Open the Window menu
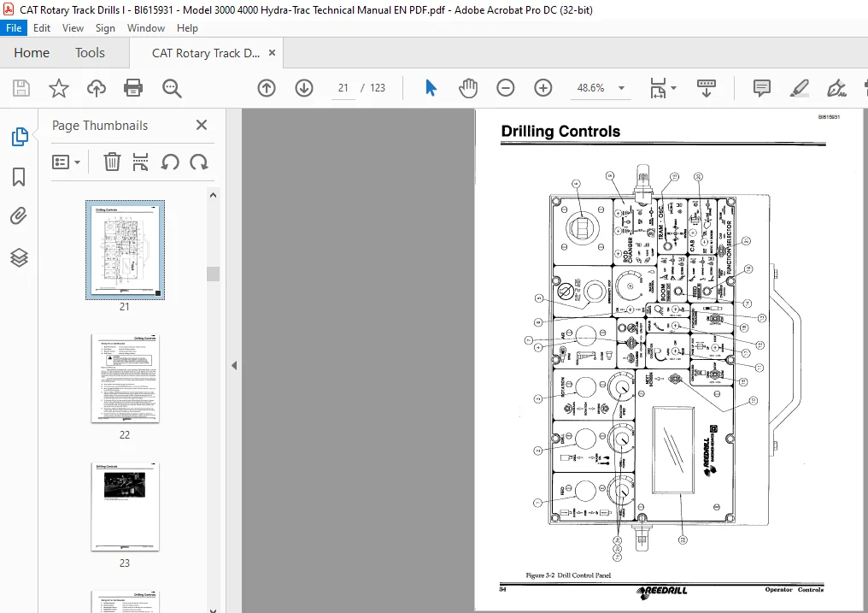The image size is (868, 613). [x=145, y=27]
